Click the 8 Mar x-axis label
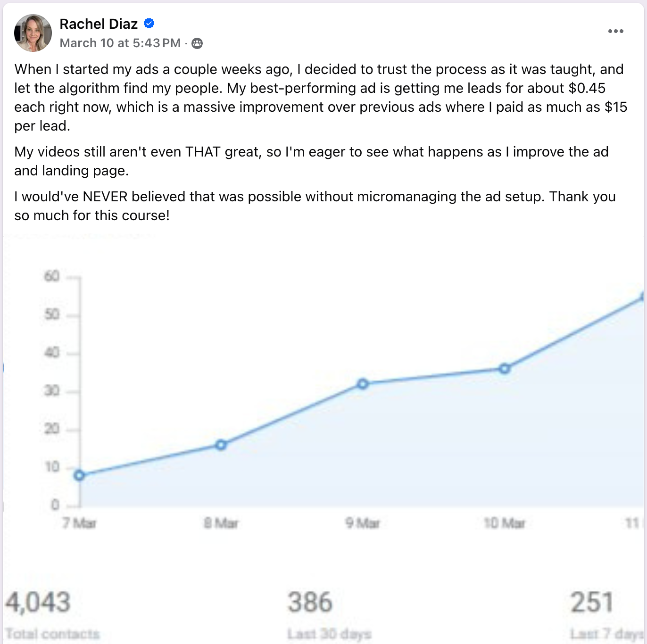647x644 pixels. [221, 523]
